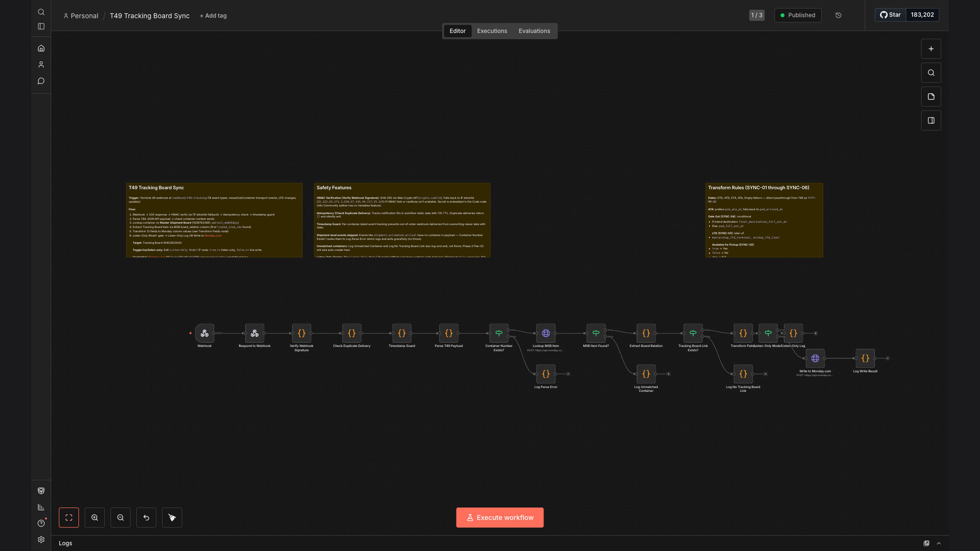This screenshot has width=980, height=551.
Task: Select the Container Number Exists? IF node
Action: (499, 333)
